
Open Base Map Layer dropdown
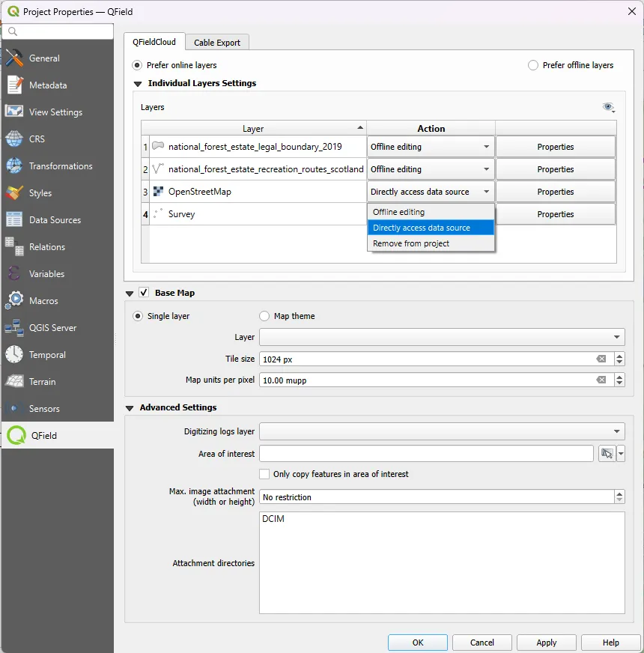pos(442,337)
